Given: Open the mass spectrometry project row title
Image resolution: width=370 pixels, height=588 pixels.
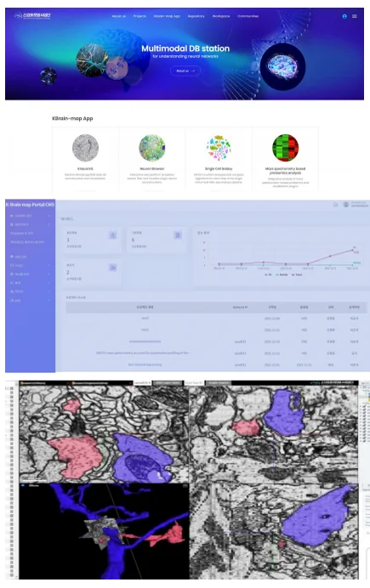Looking at the screenshot, I should 142,353.
